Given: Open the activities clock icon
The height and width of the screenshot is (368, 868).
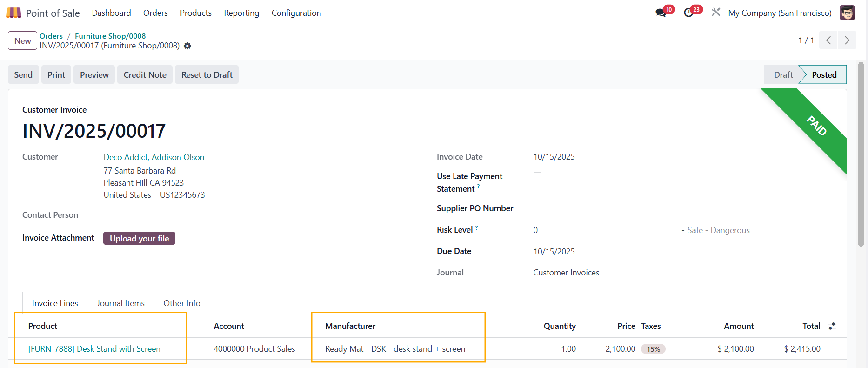Looking at the screenshot, I should pyautogui.click(x=688, y=13).
